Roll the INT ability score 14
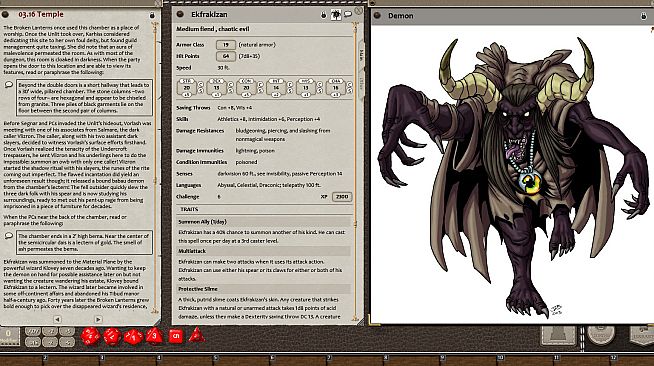654x366 pixels. pos(276,88)
